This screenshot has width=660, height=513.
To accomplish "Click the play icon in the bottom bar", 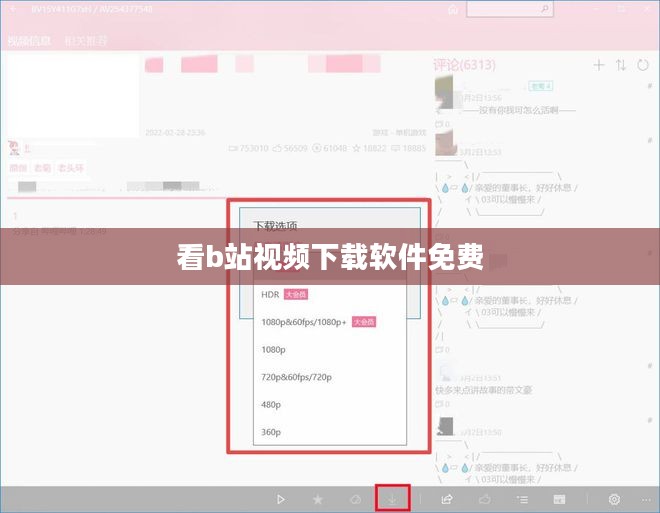I will (x=280, y=499).
